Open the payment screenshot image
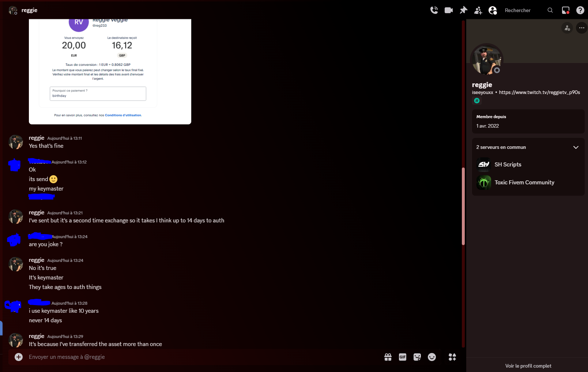588x372 pixels. pyautogui.click(x=110, y=72)
